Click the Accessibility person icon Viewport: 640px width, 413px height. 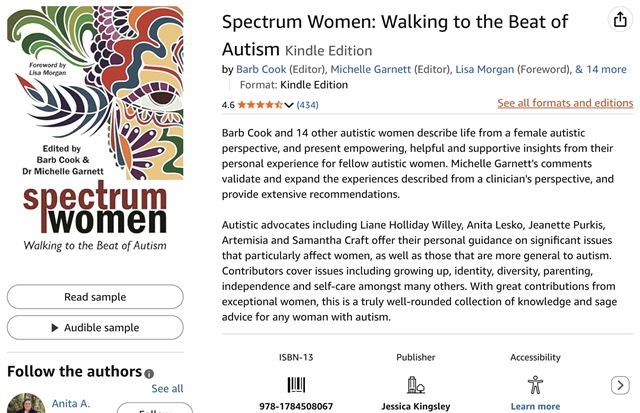click(535, 385)
